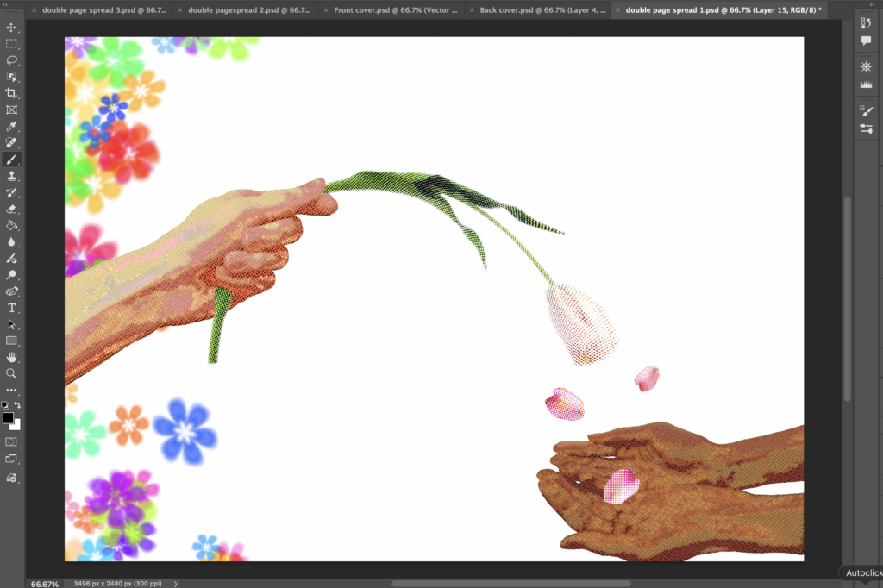Reset to default foreground and background colors
The image size is (883, 588).
[5, 405]
